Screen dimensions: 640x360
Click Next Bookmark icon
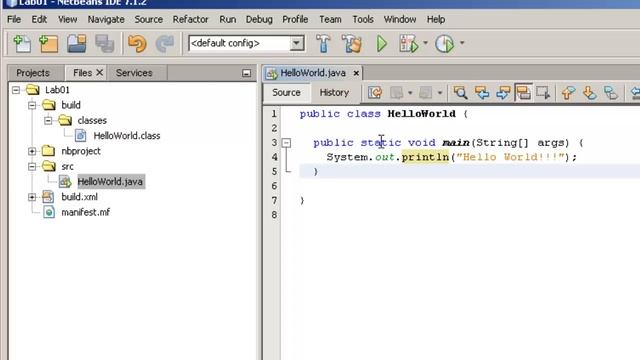point(589,93)
